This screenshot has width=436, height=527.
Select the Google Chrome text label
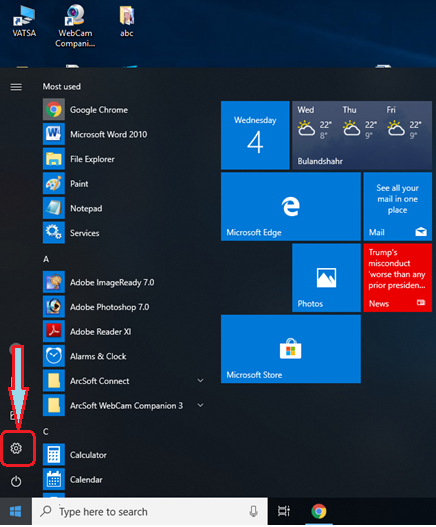pyautogui.click(x=99, y=110)
